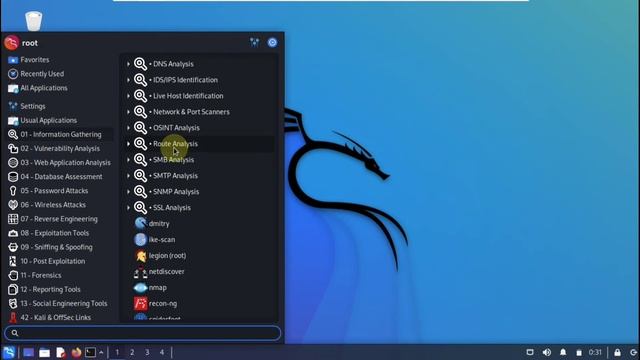The height and width of the screenshot is (360, 640).
Task: Launch Firefox from the taskbar
Action: 76,352
